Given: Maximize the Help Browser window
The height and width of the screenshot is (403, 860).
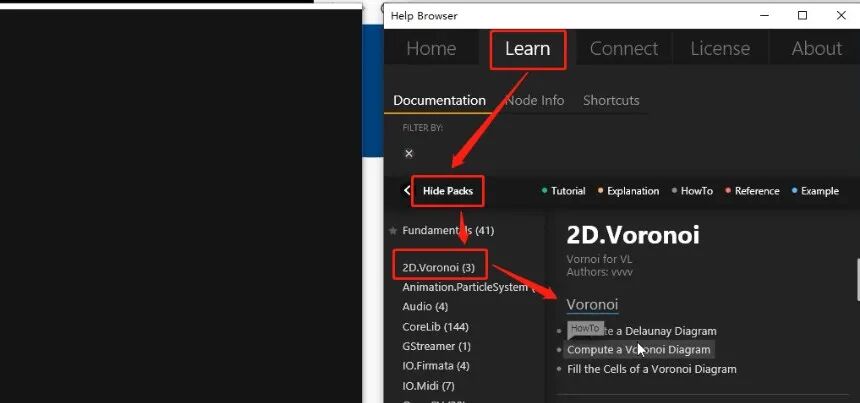Looking at the screenshot, I should pyautogui.click(x=802, y=15).
